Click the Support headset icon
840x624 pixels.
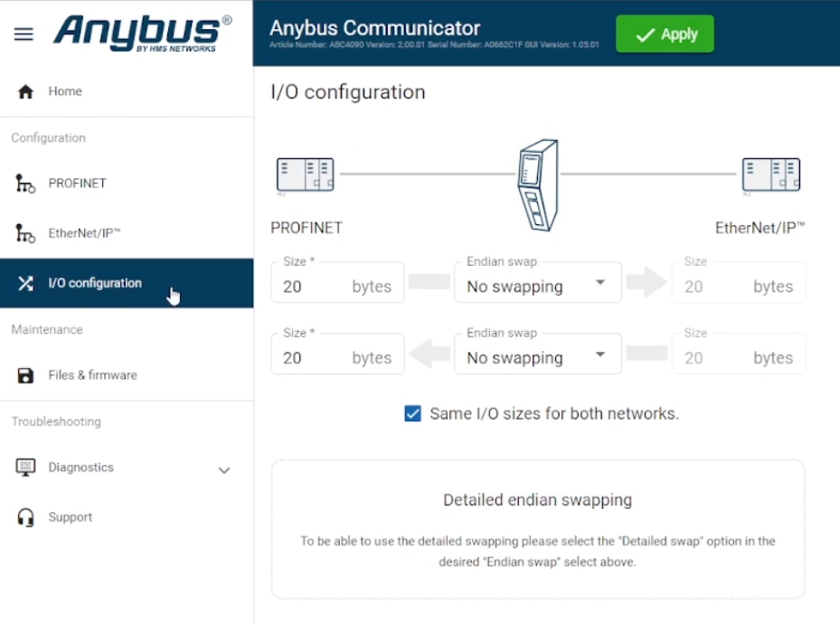tap(25, 517)
